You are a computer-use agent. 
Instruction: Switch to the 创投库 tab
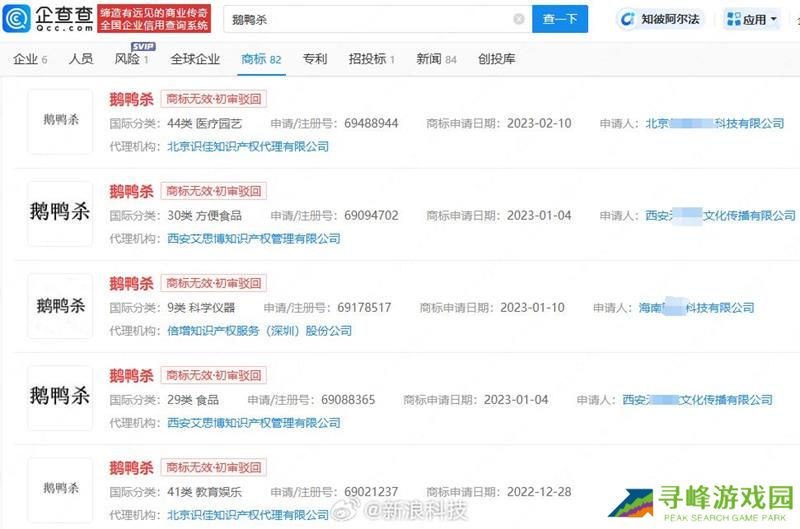pos(497,59)
